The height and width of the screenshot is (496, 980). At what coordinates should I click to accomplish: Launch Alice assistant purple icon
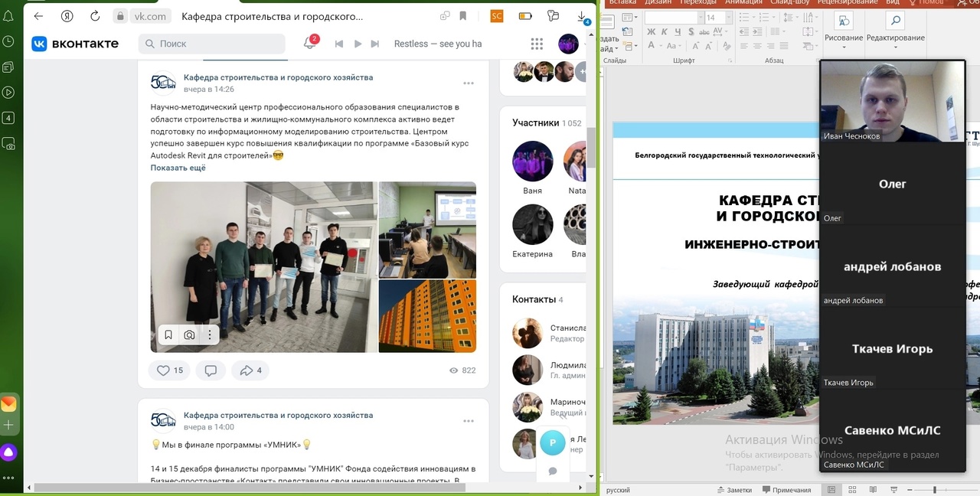[x=8, y=452]
